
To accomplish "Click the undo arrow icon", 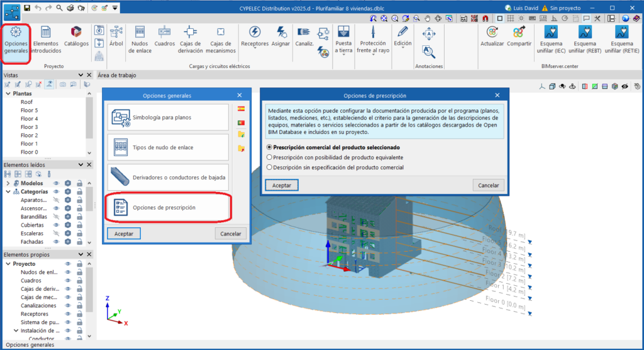I will pyautogui.click(x=38, y=8).
